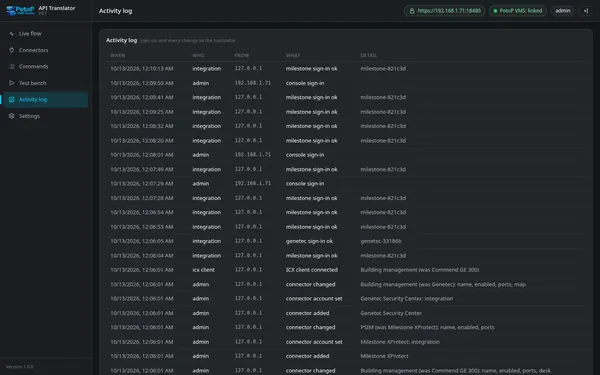The width and height of the screenshot is (600, 375).
Task: Click timestamp 10/13/2026, 12:07:29 AM
Action: coord(142,183)
